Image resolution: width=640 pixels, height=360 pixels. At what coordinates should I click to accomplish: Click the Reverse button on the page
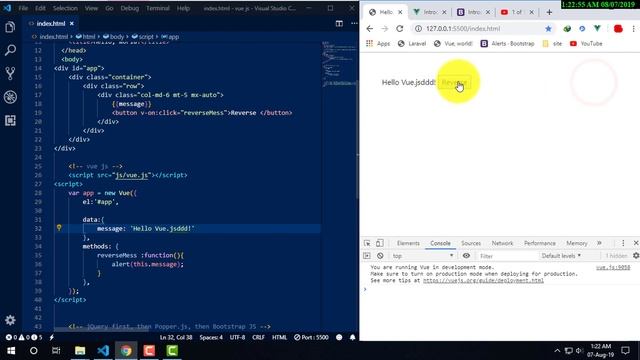click(x=454, y=82)
